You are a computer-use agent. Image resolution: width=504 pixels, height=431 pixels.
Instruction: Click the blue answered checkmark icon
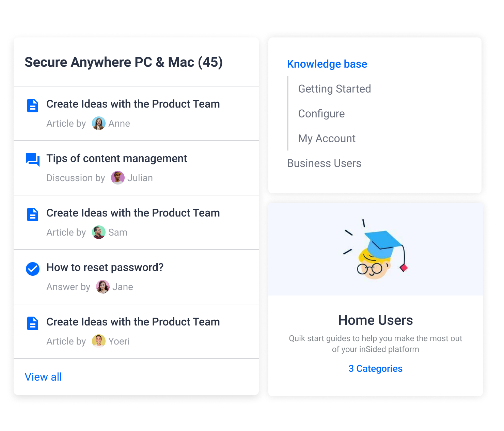(33, 269)
